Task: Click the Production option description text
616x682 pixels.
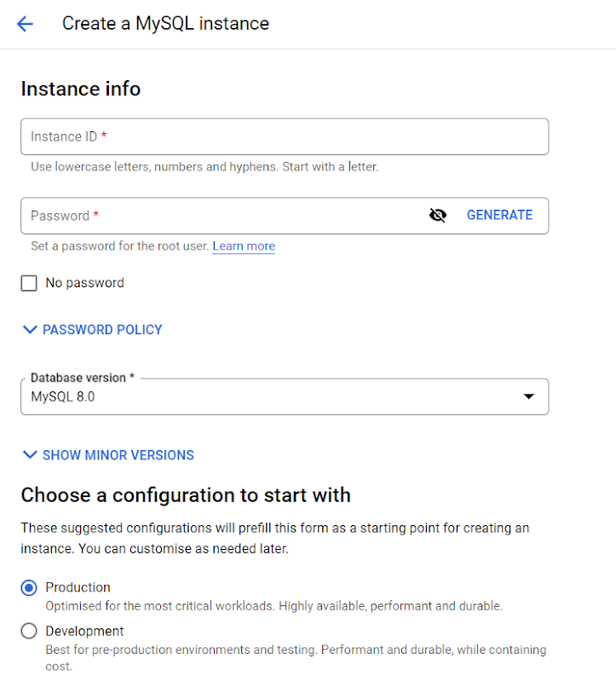Action: [x=273, y=606]
